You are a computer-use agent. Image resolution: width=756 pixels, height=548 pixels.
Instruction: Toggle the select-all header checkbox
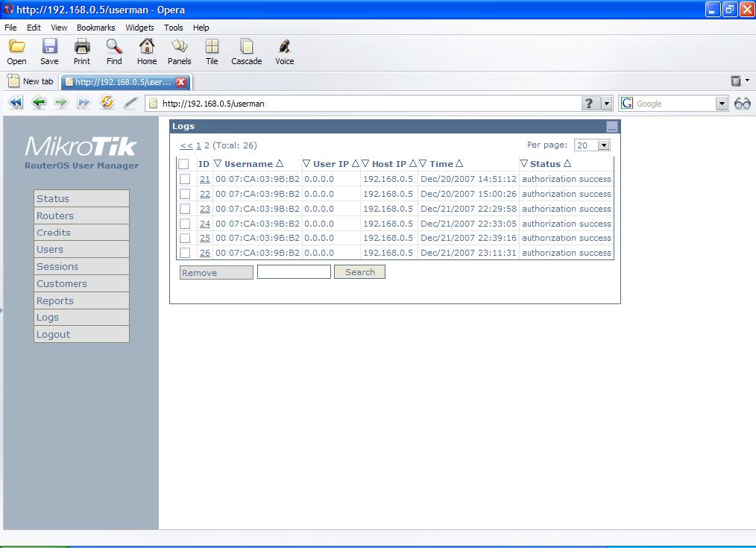(183, 164)
